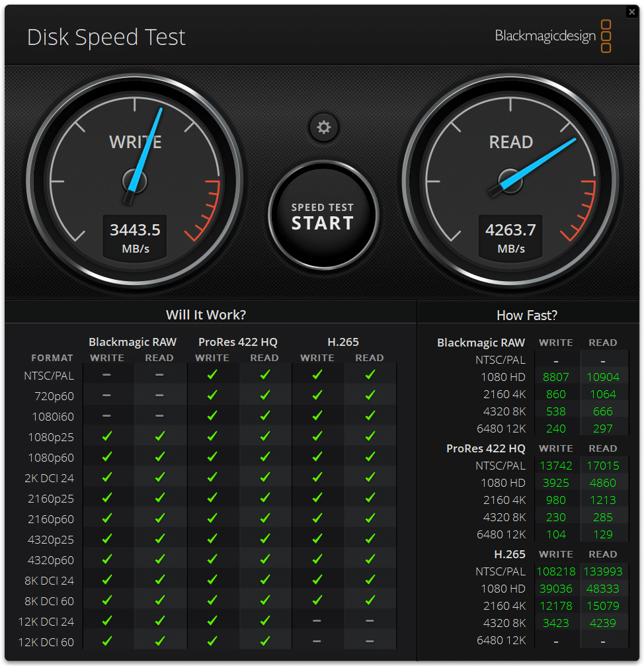Click the Speed Test START button
The image size is (644, 666).
(323, 216)
